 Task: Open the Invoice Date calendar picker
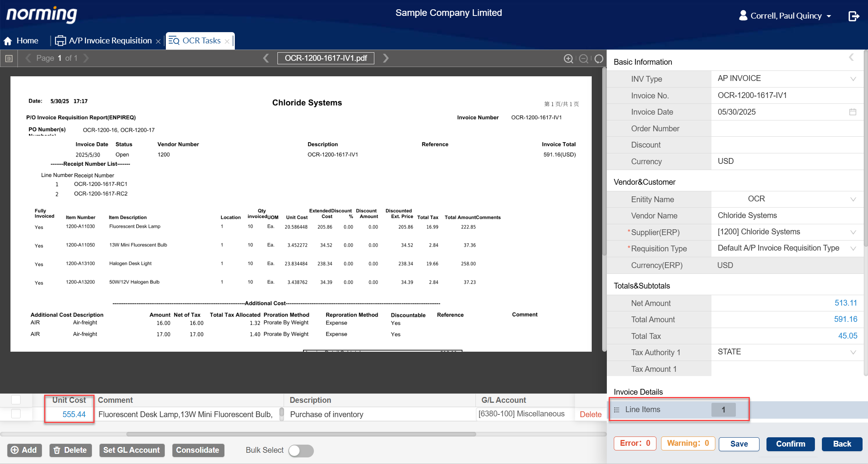coord(852,112)
